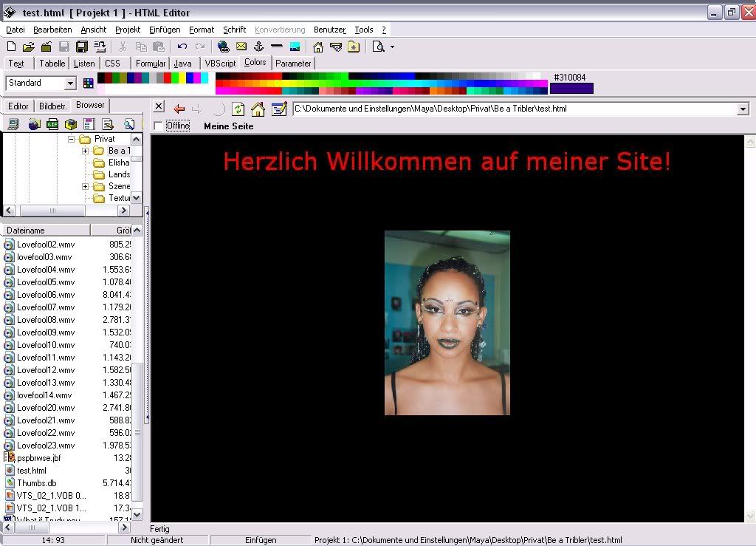Open the preview dropdown arrow in the toolbar
This screenshot has width=756, height=546.
(x=392, y=47)
